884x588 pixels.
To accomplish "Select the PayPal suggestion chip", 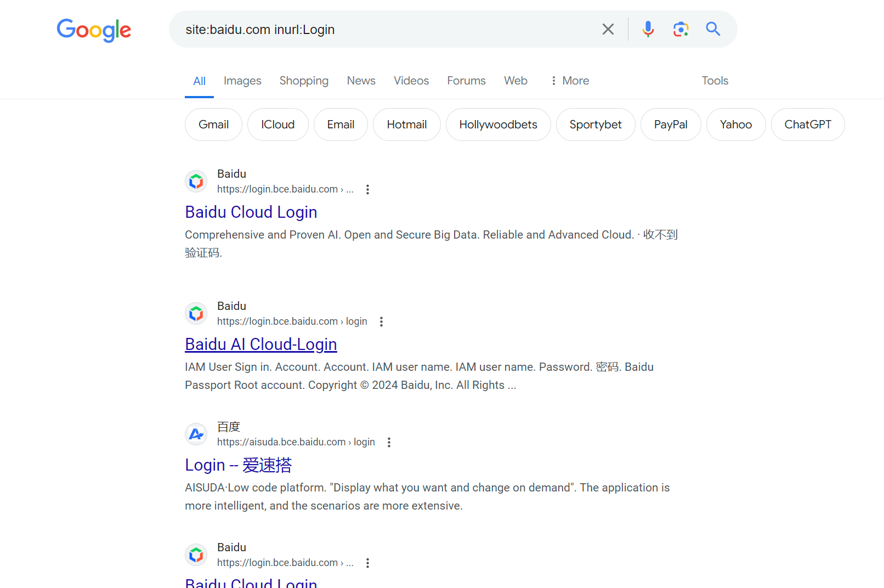I will point(671,125).
